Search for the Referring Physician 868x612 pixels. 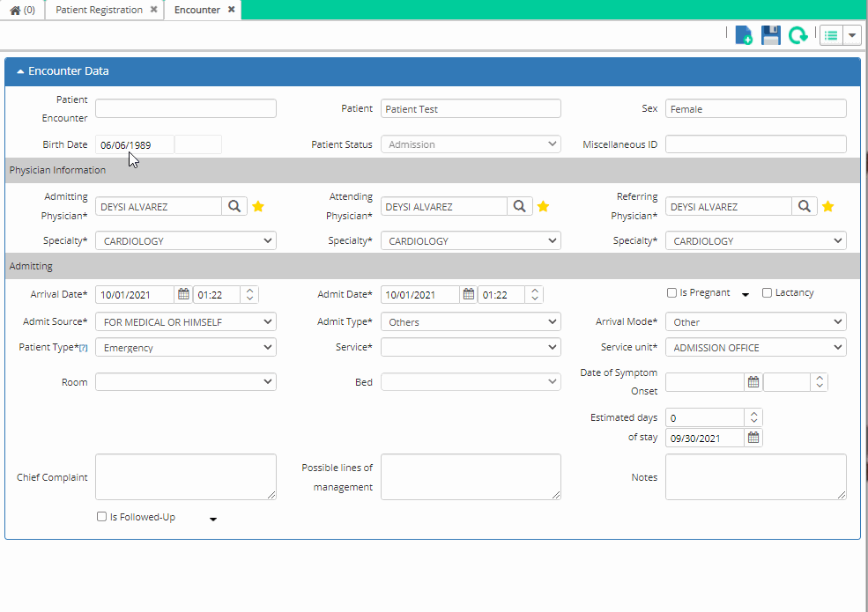(x=804, y=205)
